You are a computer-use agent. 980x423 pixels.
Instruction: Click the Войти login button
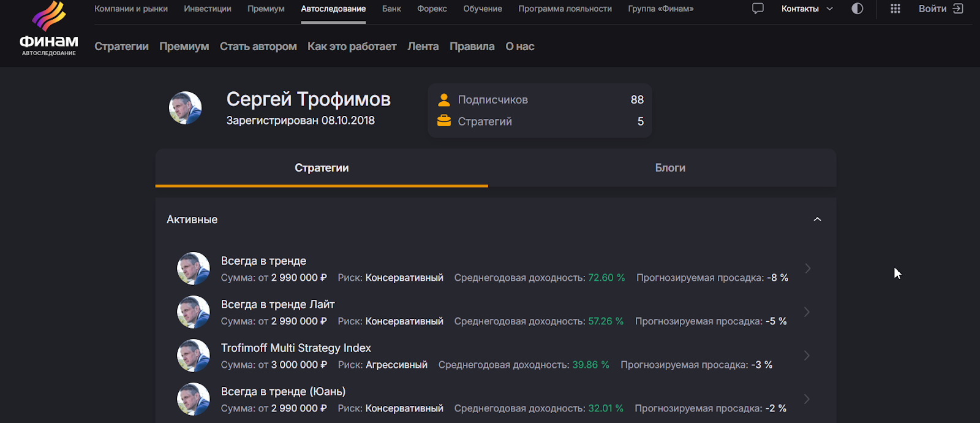pos(941,9)
